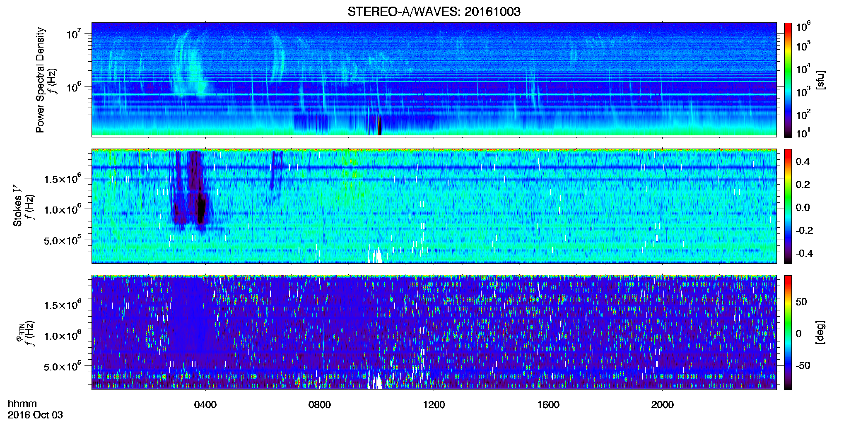Click the positive 50 label on the degrees color bar
Viewport: 868px width, 447px height.
[801, 302]
